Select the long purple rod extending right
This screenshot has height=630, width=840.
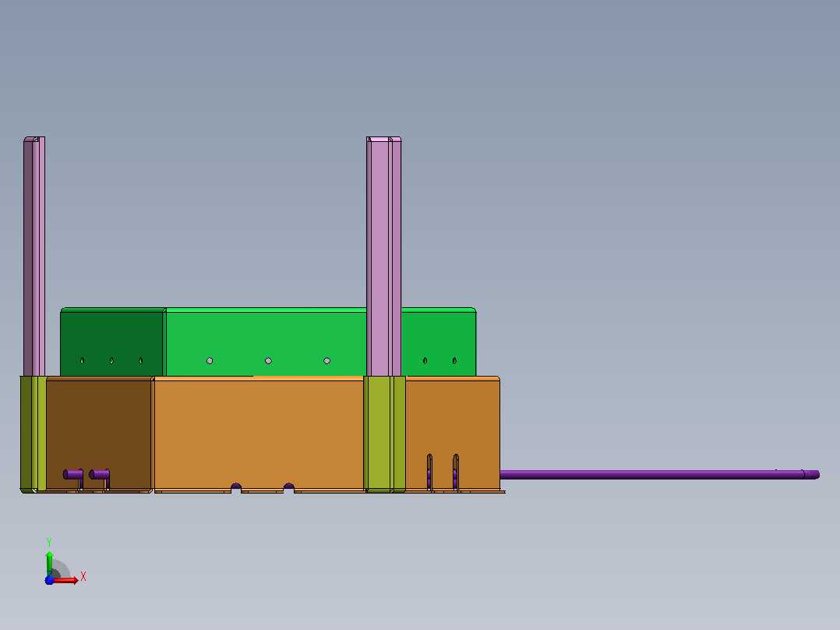pos(659,475)
